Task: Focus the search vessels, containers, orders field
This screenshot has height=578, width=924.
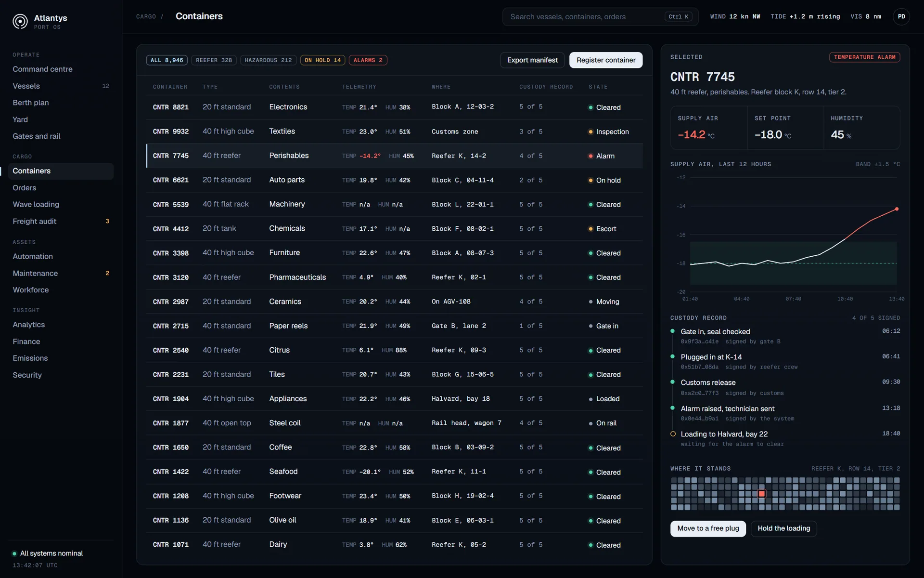Action: click(600, 17)
